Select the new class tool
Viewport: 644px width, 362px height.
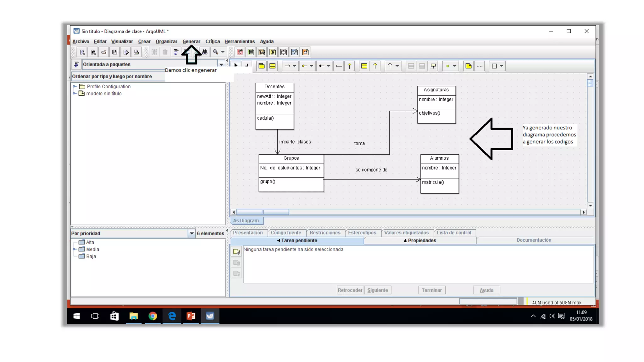273,66
